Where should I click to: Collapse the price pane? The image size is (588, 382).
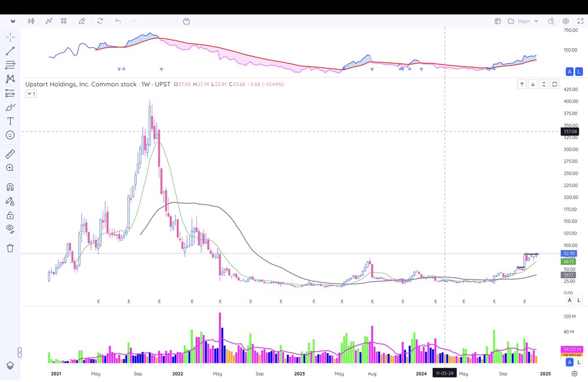543,84
